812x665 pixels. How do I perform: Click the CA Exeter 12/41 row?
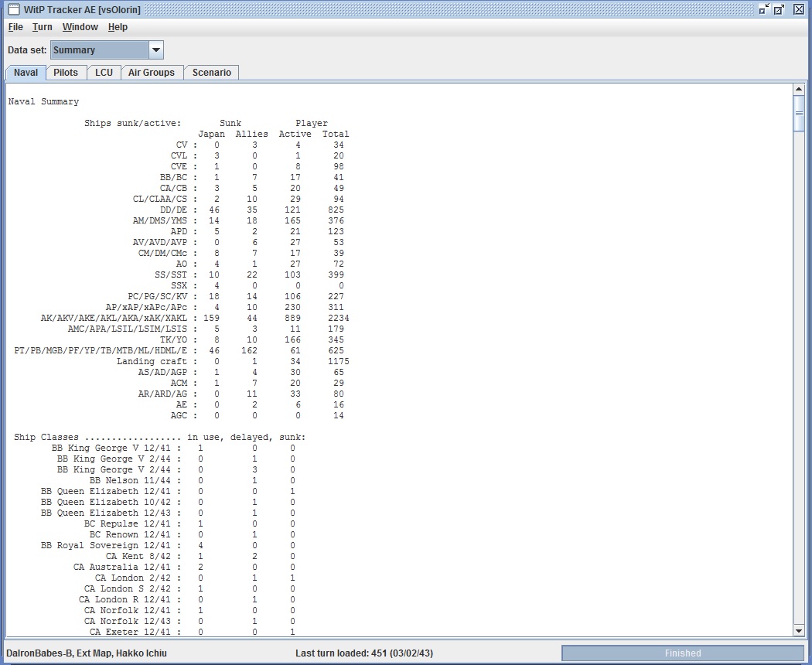(x=192, y=632)
